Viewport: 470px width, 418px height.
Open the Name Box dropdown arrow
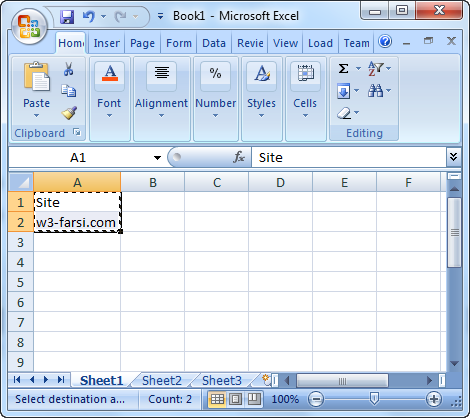pyautogui.click(x=157, y=158)
